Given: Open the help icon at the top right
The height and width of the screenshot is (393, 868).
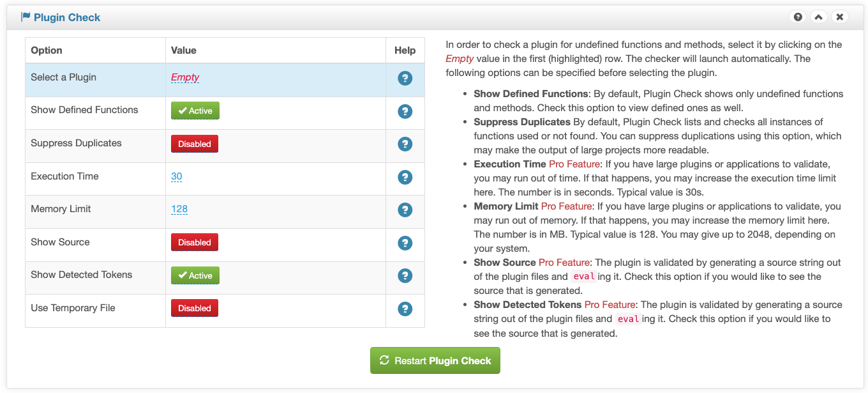Looking at the screenshot, I should (x=798, y=17).
